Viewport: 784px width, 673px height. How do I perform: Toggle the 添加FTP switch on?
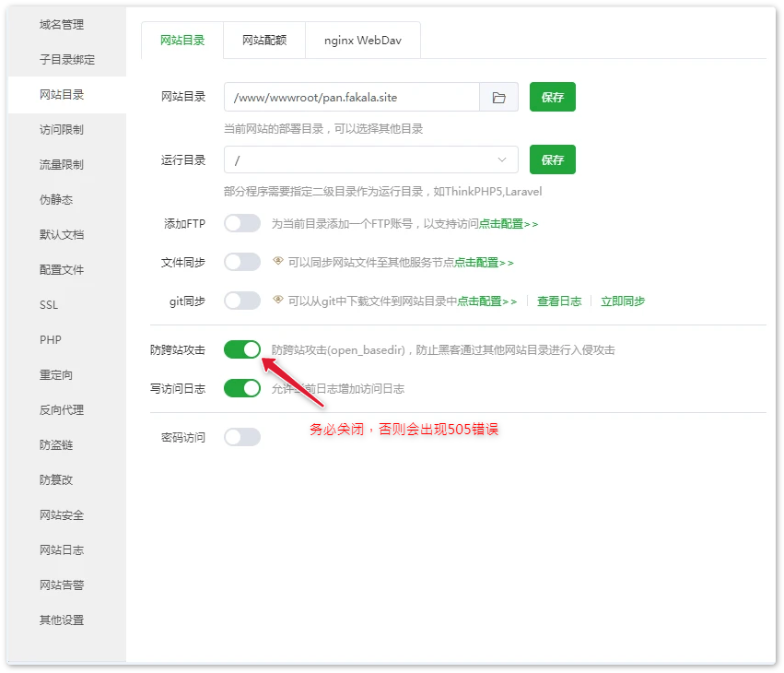tap(242, 223)
